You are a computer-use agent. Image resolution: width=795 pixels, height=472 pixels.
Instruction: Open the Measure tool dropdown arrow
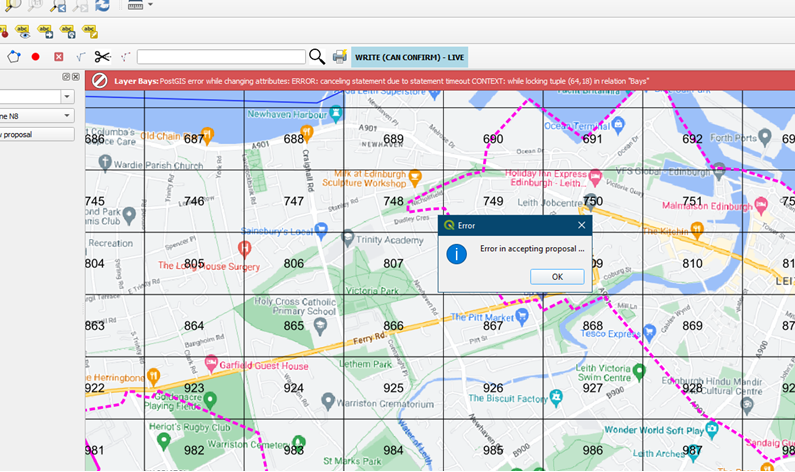point(150,5)
